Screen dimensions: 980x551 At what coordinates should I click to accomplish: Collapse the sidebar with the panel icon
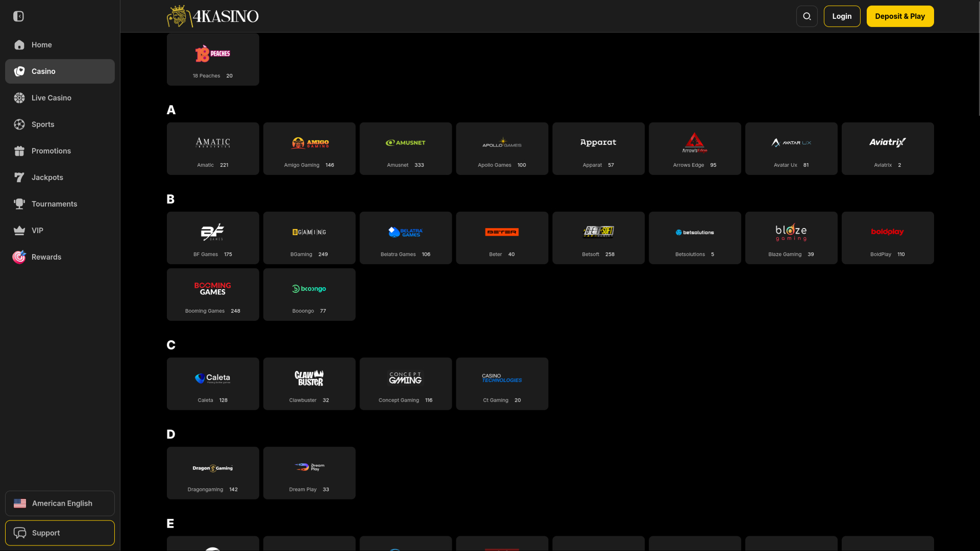(x=18, y=16)
